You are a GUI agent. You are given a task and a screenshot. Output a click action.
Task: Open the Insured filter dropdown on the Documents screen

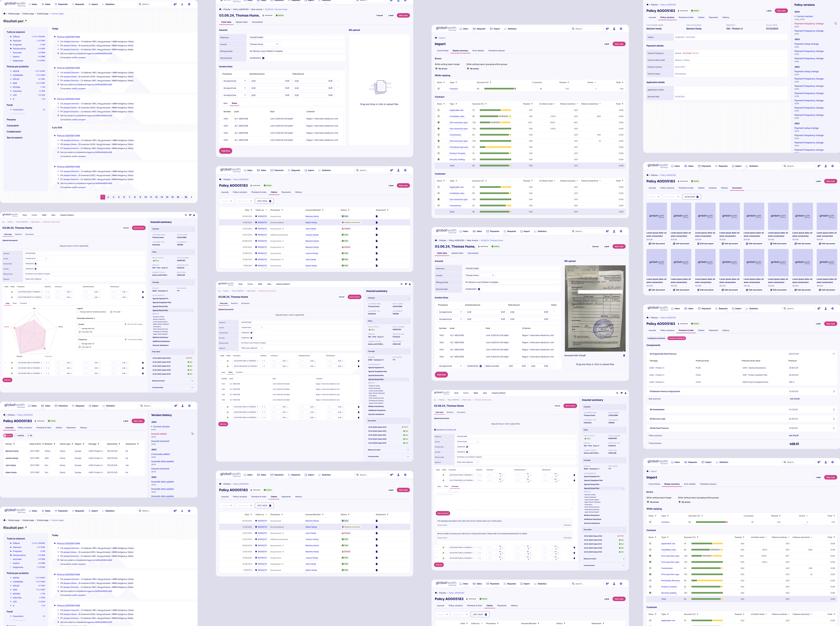pyautogui.click(x=654, y=197)
